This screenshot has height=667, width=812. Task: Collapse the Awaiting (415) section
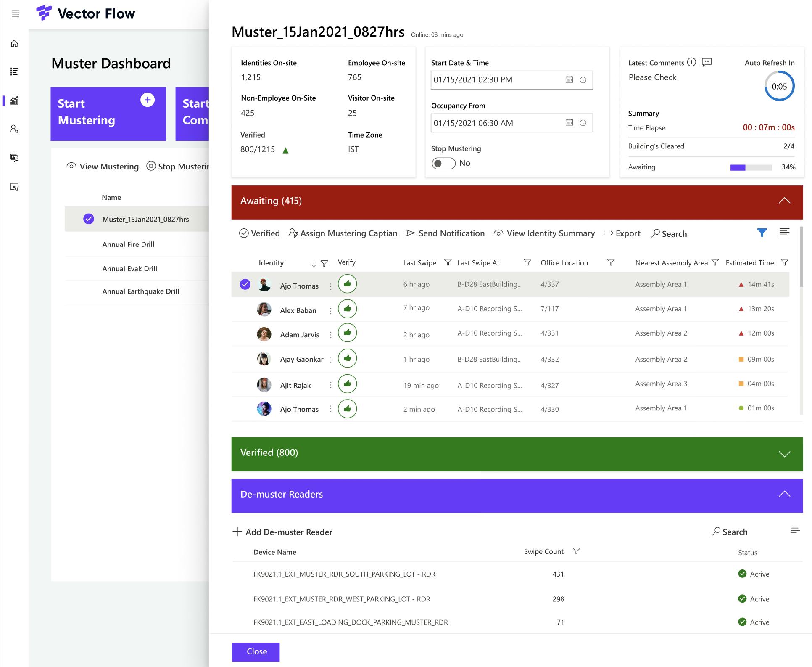(x=784, y=201)
